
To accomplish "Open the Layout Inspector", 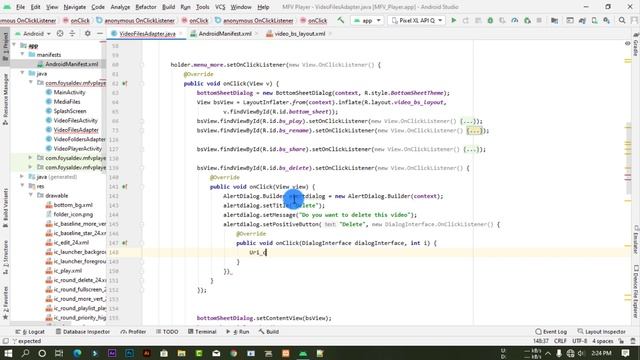I will pyautogui.click(x=602, y=332).
